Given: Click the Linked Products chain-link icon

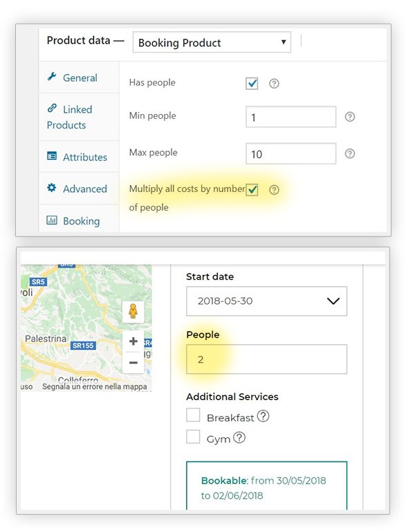Looking at the screenshot, I should [52, 108].
